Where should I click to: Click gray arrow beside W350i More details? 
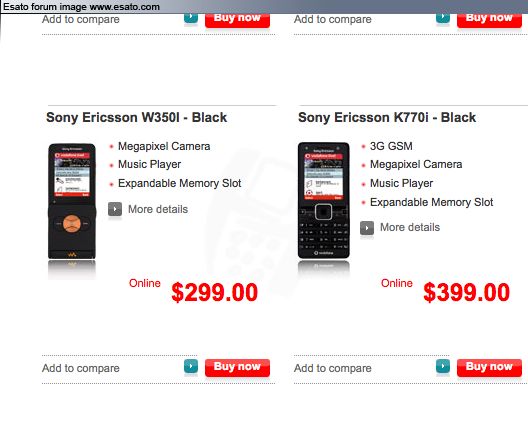coord(115,209)
